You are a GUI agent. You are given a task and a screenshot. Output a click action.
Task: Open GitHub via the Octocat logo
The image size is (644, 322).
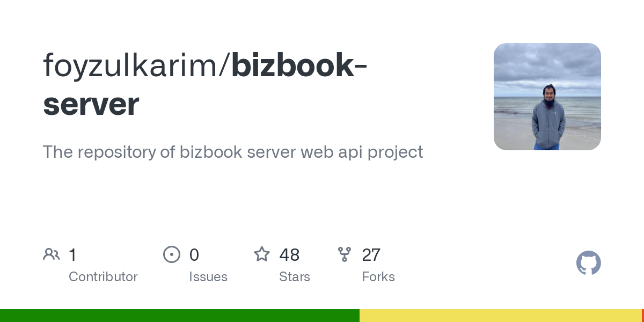pyautogui.click(x=589, y=263)
